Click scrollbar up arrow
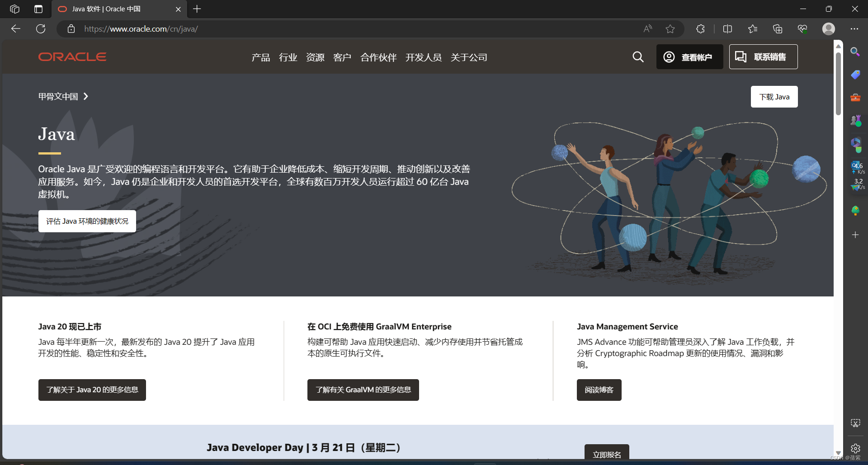This screenshot has height=465, width=868. point(838,46)
